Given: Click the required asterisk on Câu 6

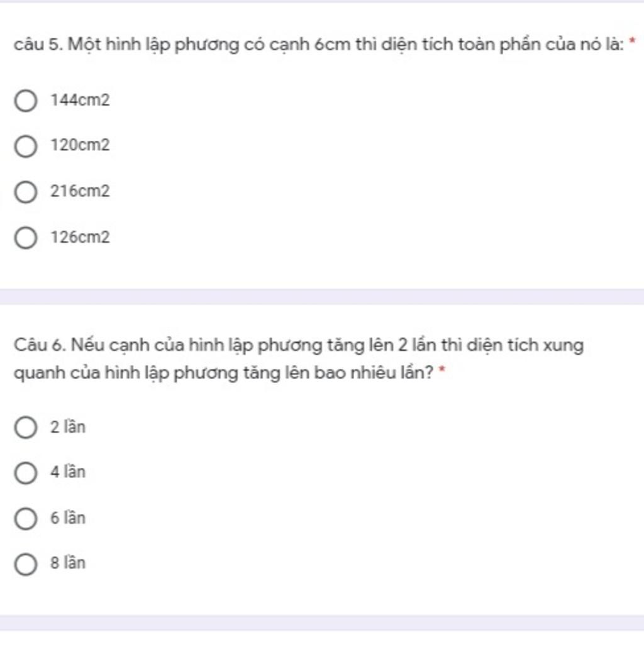Looking at the screenshot, I should 441,369.
